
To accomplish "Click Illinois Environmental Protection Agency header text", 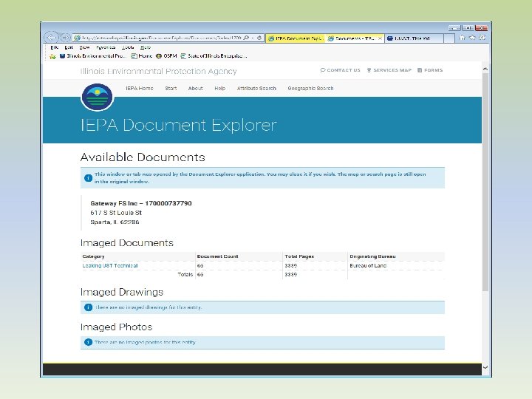I will (158, 71).
